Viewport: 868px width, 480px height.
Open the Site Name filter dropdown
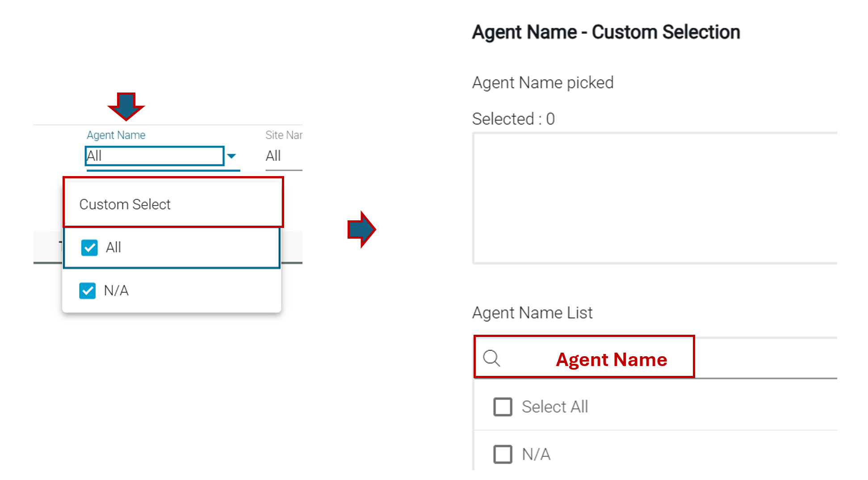pyautogui.click(x=283, y=156)
